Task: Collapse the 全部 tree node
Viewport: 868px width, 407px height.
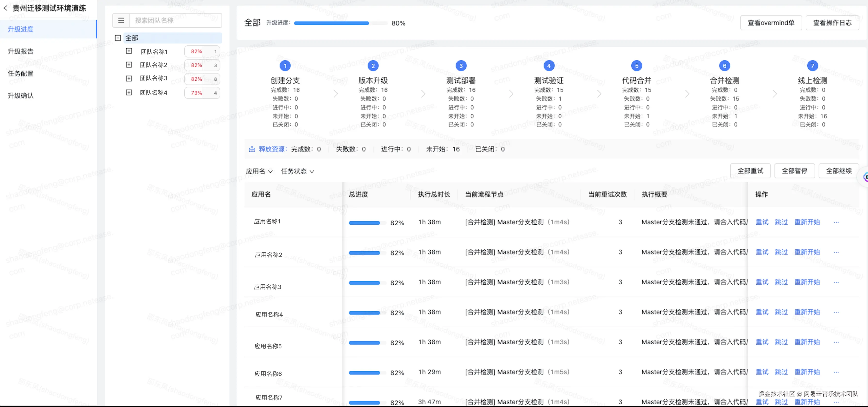Action: (118, 38)
